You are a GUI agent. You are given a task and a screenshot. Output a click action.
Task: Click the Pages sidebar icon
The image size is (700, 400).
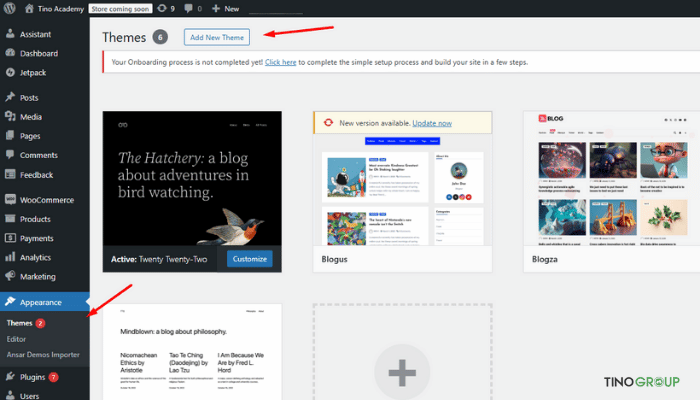coord(10,135)
